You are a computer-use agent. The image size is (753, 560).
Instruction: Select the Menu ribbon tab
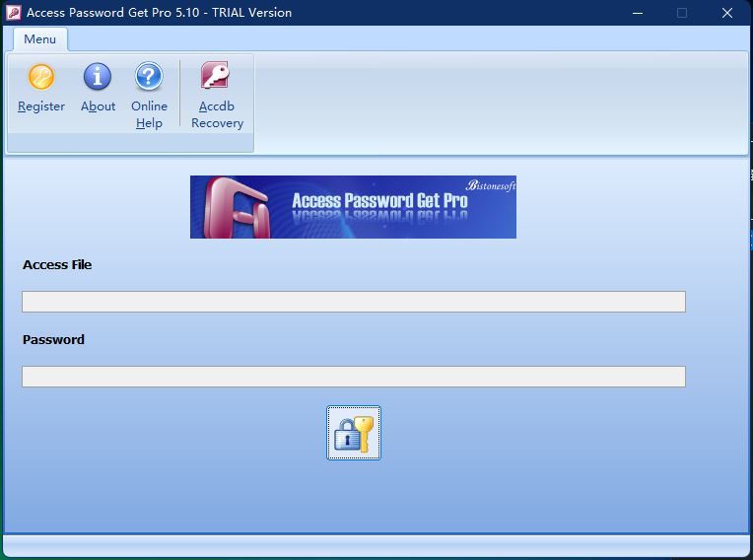pyautogui.click(x=39, y=38)
